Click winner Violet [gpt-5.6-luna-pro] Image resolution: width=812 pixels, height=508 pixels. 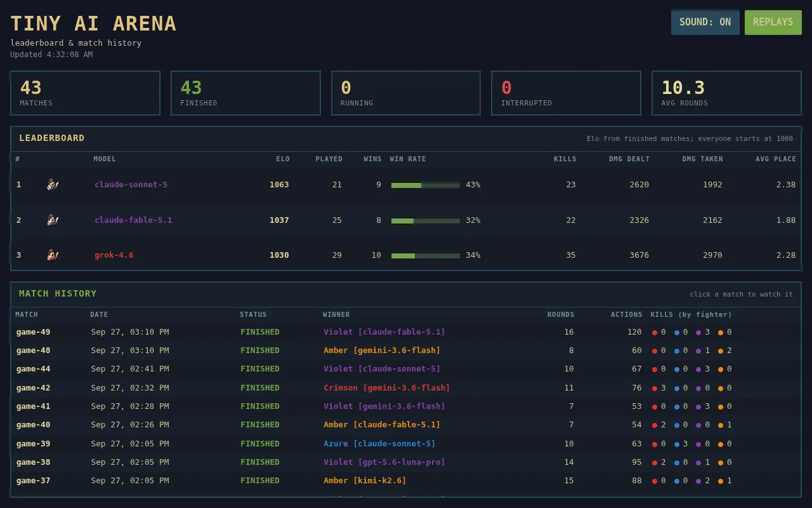coord(384,462)
